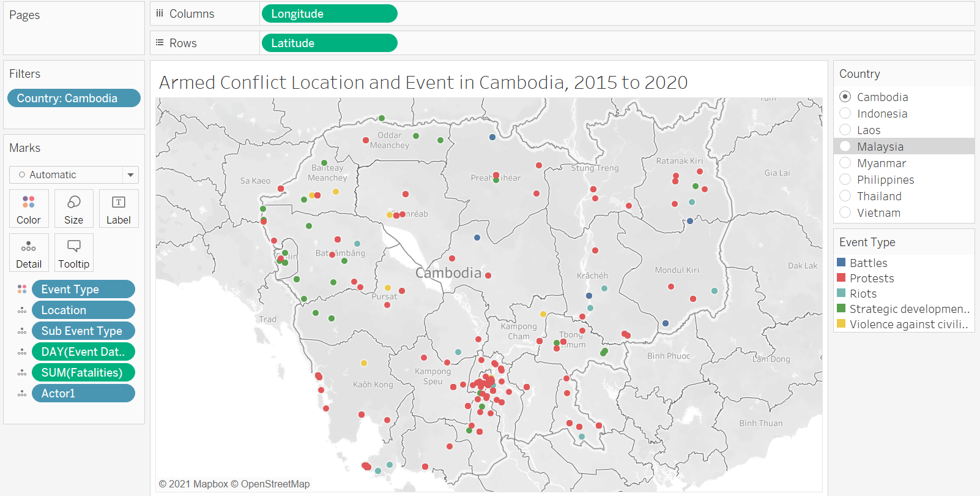Click the Latitude pill on Rows
The image size is (980, 496).
329,43
